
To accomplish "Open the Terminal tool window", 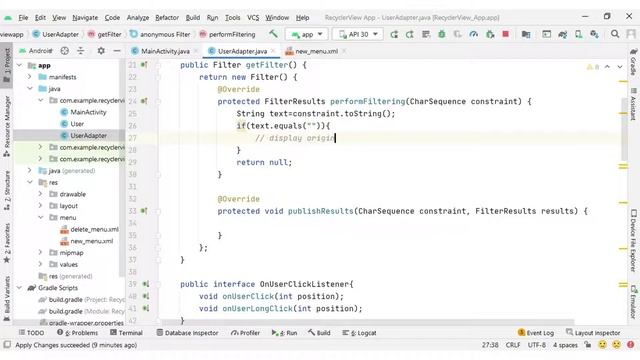I will click(x=126, y=333).
